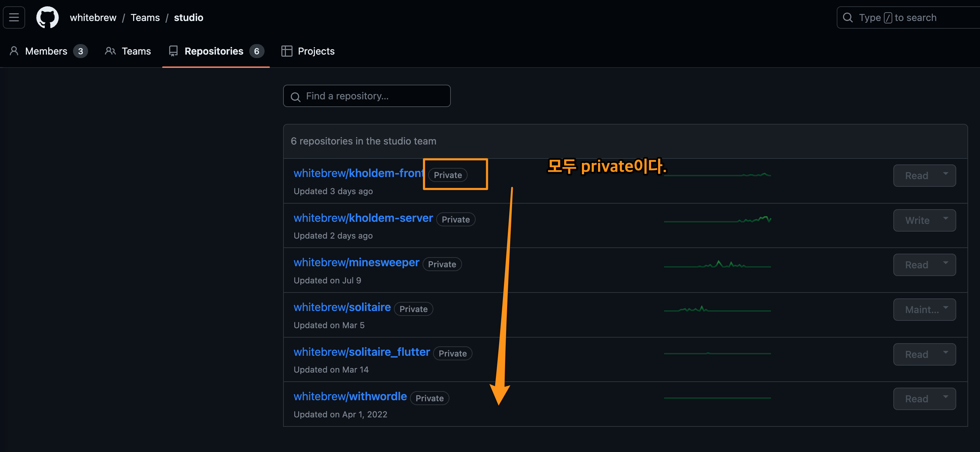Open the Members tab
980x452 pixels.
(x=46, y=51)
